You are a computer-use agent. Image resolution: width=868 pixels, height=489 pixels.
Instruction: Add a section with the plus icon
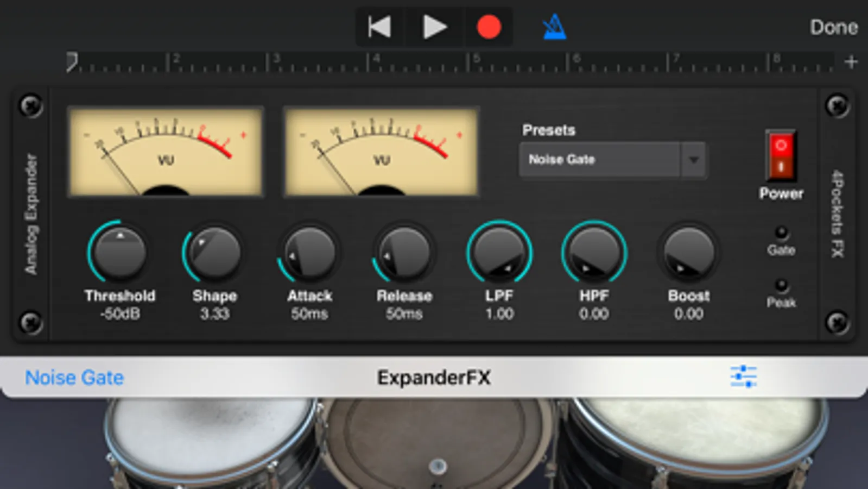(851, 62)
